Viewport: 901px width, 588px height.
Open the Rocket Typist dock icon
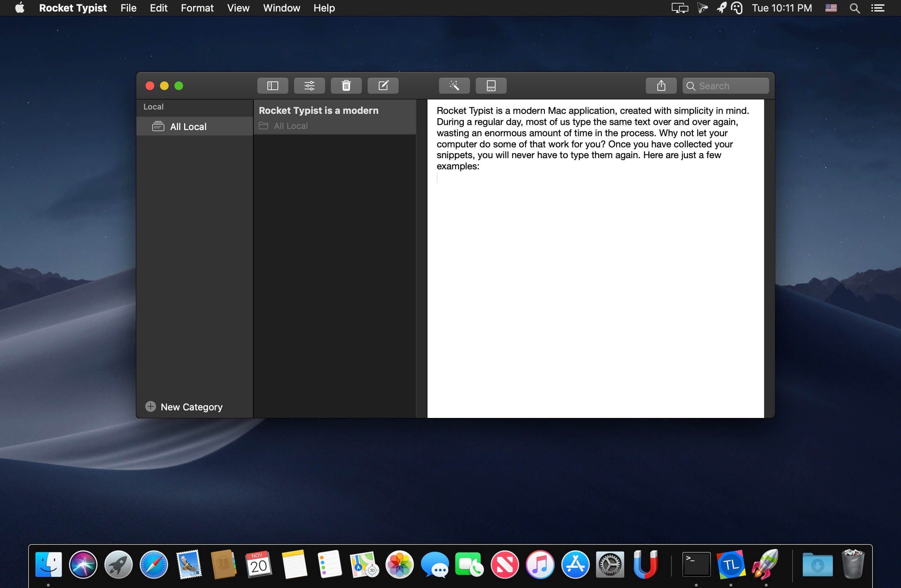coord(765,565)
